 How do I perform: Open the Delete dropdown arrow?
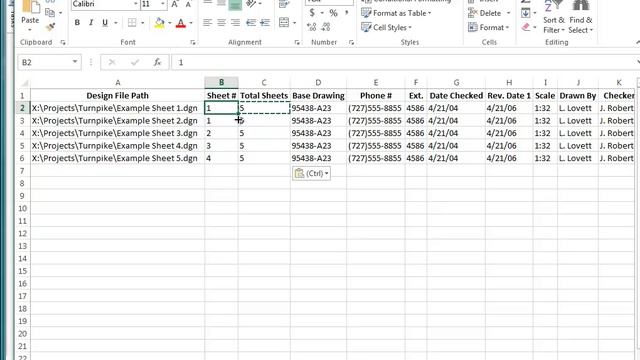click(x=508, y=13)
